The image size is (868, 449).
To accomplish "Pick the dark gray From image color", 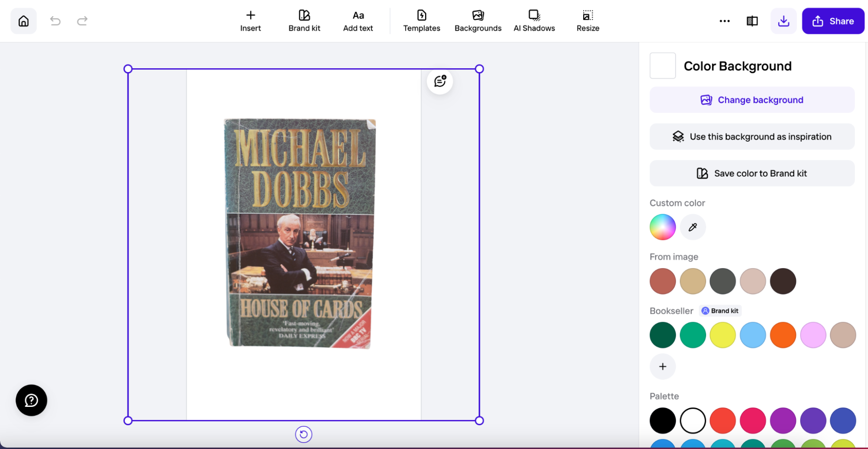I will (723, 281).
